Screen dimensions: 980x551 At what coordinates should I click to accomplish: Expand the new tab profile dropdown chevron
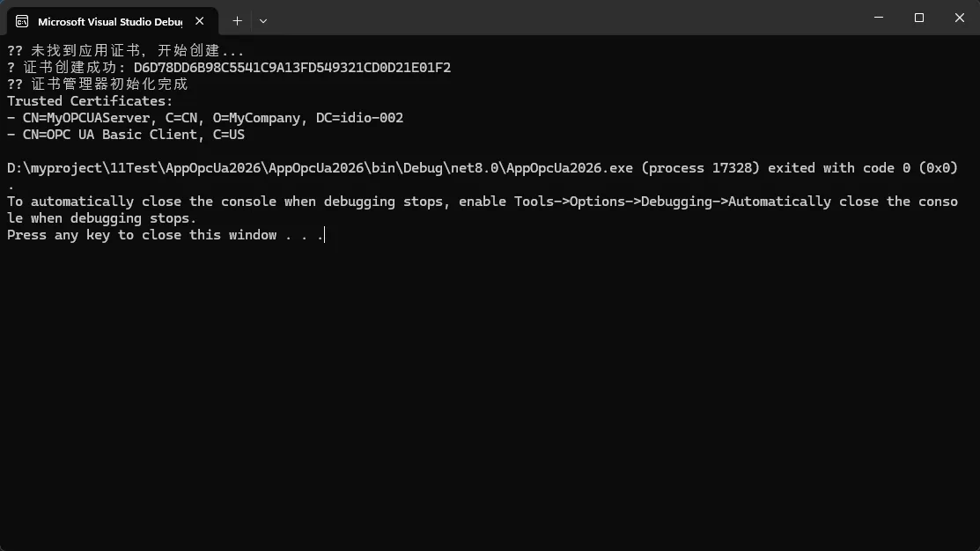(263, 20)
